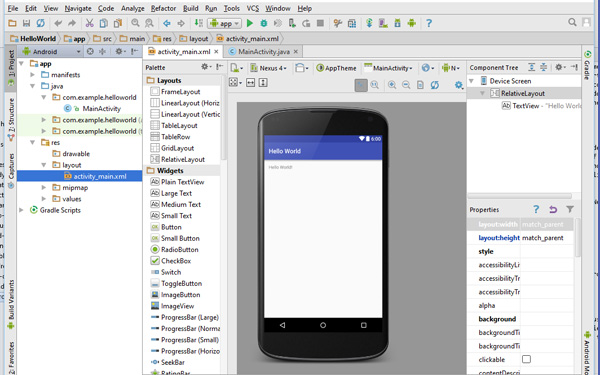Image resolution: width=600 pixels, height=375 pixels.
Task: Click the Help question mark in toolbar
Action: coord(429,23)
